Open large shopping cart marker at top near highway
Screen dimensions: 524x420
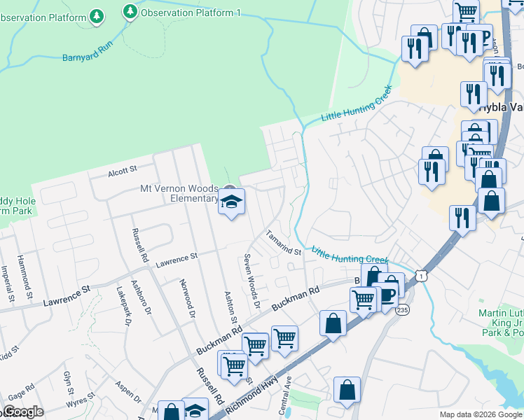(x=466, y=13)
